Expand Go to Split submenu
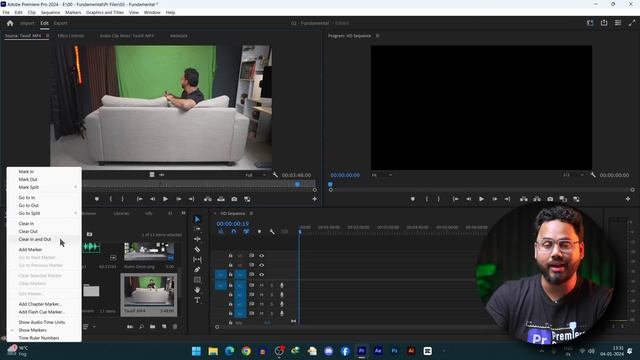The width and height of the screenshot is (640, 360). pyautogui.click(x=44, y=213)
